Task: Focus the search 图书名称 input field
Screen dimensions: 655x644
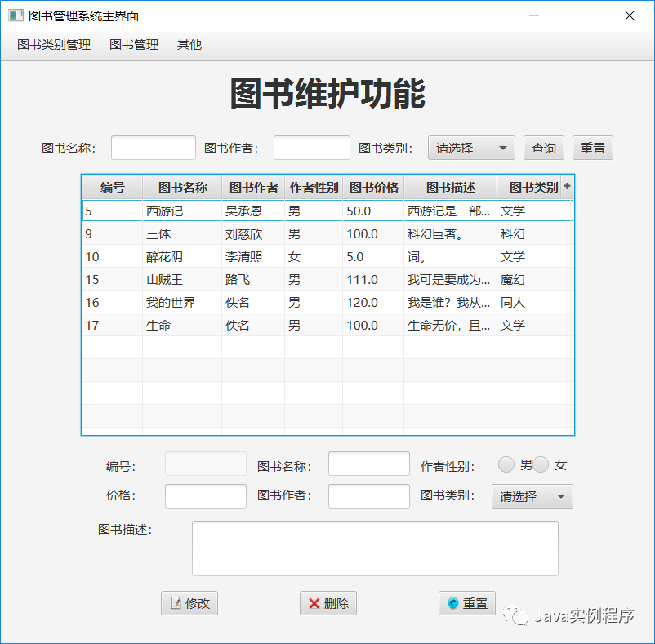Action: tap(154, 148)
